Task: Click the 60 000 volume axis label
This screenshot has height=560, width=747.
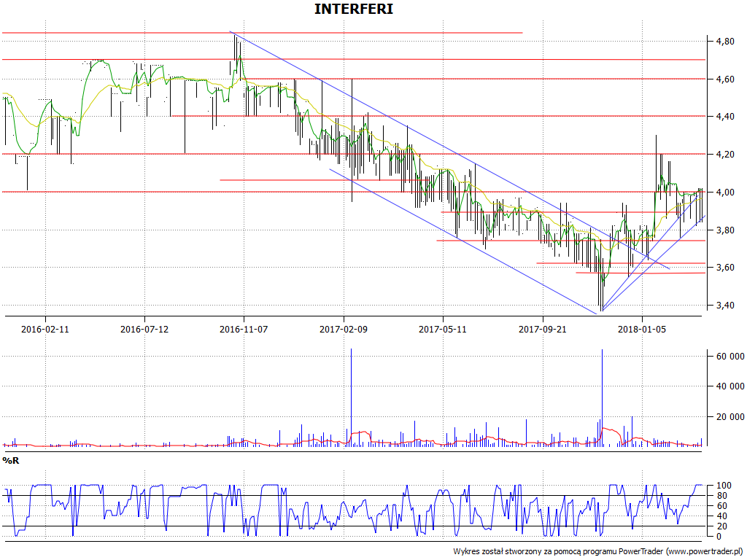Action: 729,356
